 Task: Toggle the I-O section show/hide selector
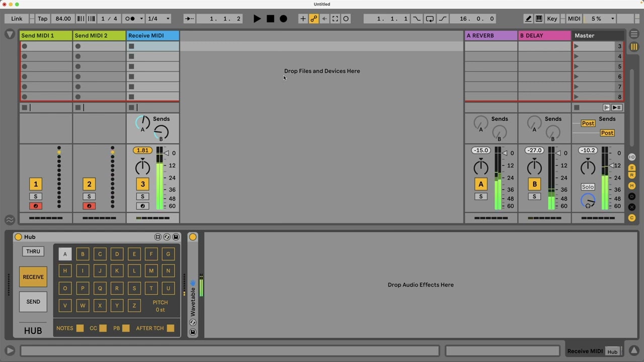(x=632, y=157)
